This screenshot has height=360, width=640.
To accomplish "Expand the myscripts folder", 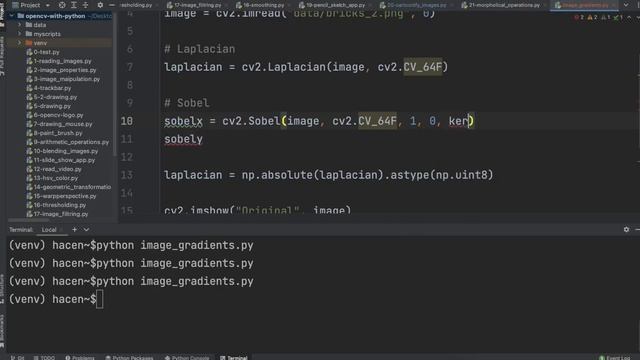I will click(x=19, y=34).
